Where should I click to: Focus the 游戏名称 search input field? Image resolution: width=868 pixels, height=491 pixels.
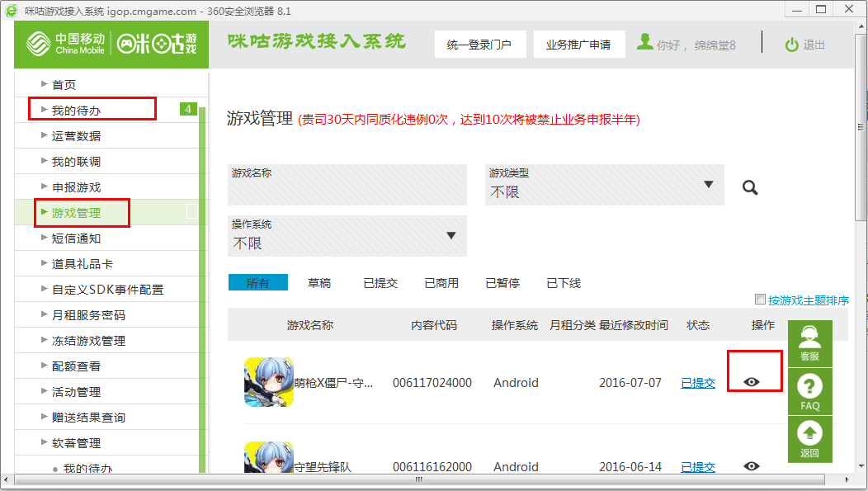pos(347,185)
